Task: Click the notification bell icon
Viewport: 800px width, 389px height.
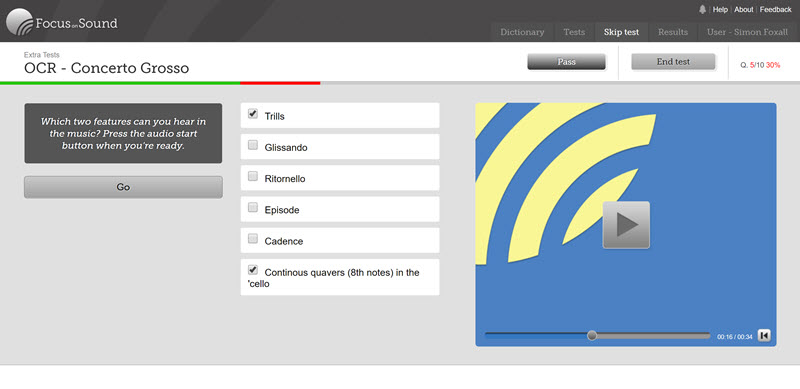Action: [703, 9]
